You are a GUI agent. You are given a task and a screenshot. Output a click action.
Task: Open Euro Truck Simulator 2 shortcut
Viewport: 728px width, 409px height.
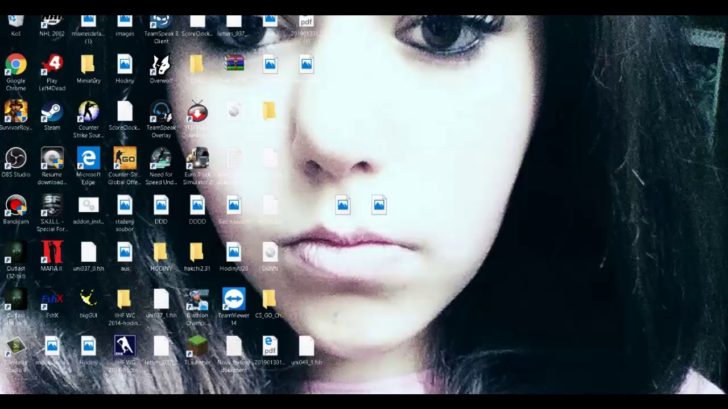[x=197, y=158]
